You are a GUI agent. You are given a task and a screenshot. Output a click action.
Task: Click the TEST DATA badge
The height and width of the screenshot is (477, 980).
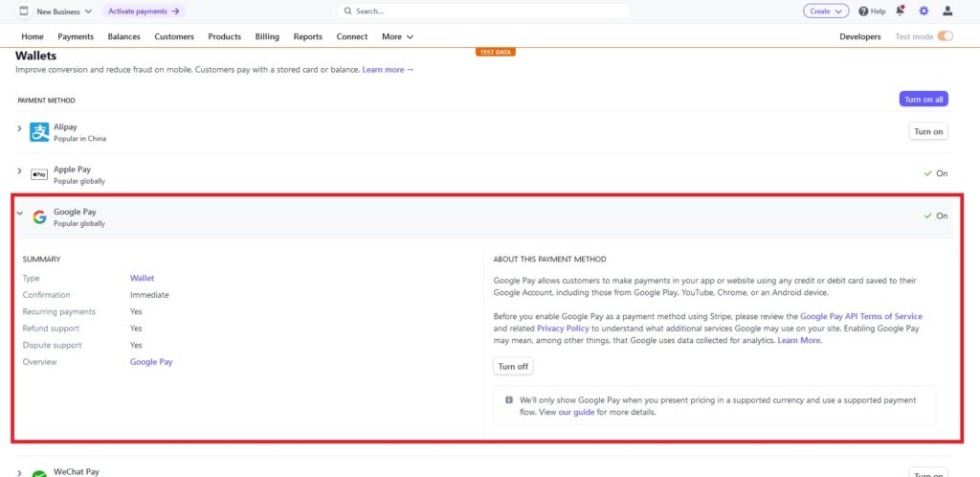point(495,53)
